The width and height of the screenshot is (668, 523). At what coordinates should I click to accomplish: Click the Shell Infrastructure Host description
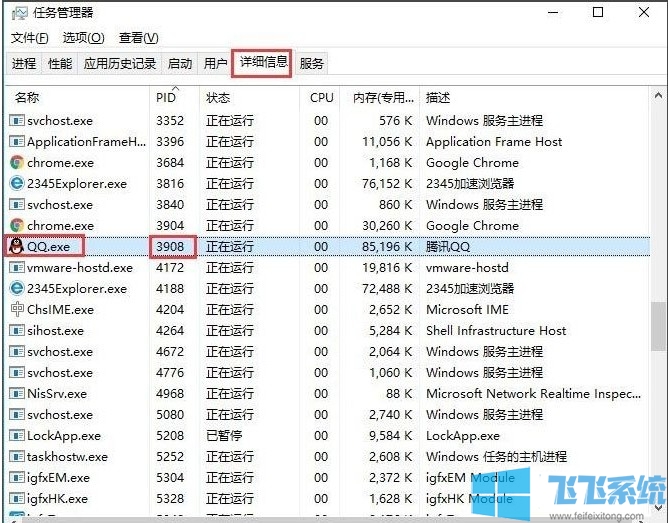[496, 331]
